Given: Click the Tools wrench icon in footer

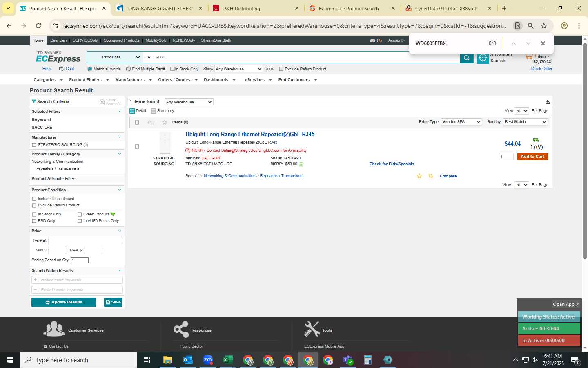Looking at the screenshot, I should tap(312, 329).
